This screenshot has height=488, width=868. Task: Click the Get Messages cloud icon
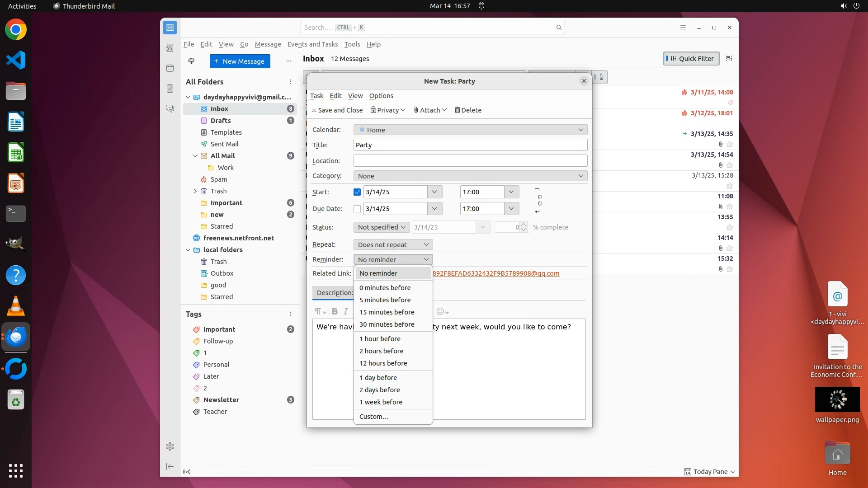191,61
